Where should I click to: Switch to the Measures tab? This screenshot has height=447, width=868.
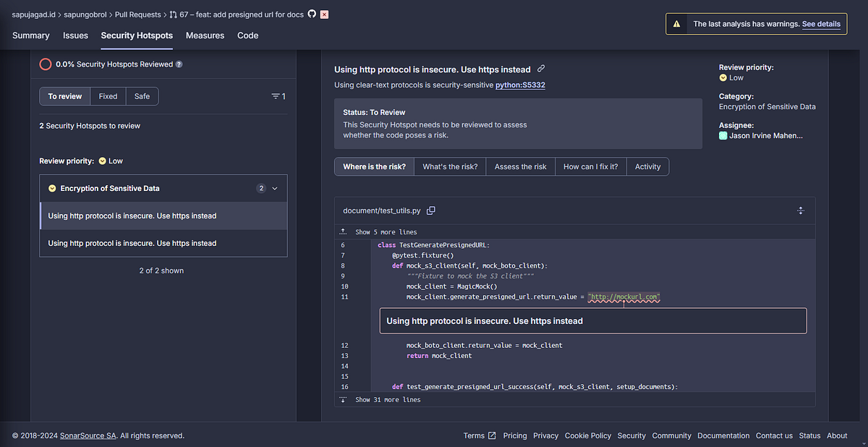point(205,35)
